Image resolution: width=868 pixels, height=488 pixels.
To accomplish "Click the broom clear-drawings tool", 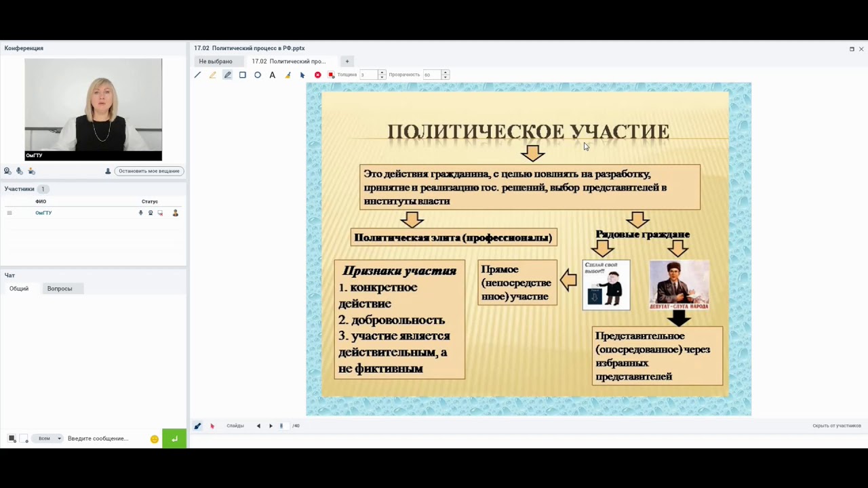I will pos(288,75).
